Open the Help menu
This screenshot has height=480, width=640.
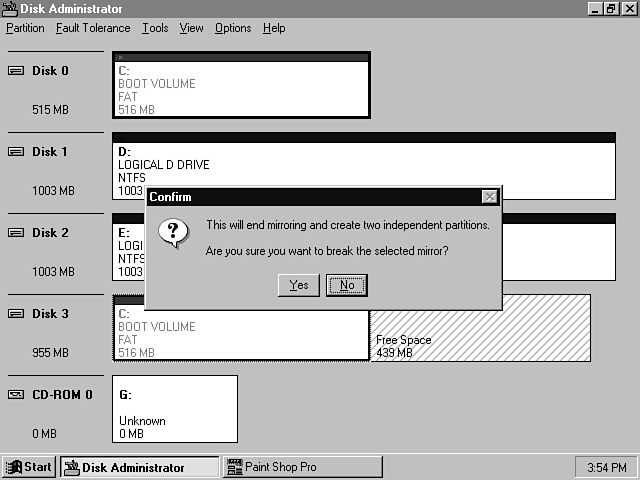click(274, 28)
